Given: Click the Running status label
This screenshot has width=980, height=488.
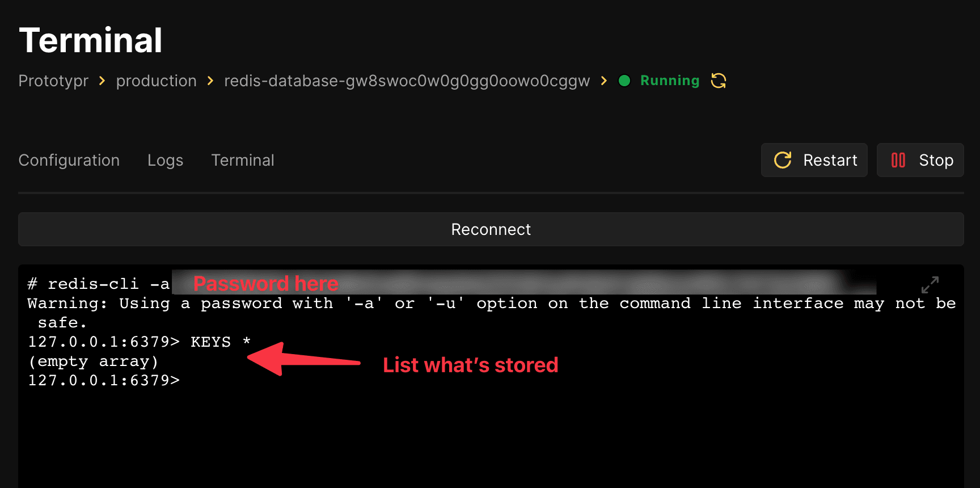Looking at the screenshot, I should pos(670,81).
